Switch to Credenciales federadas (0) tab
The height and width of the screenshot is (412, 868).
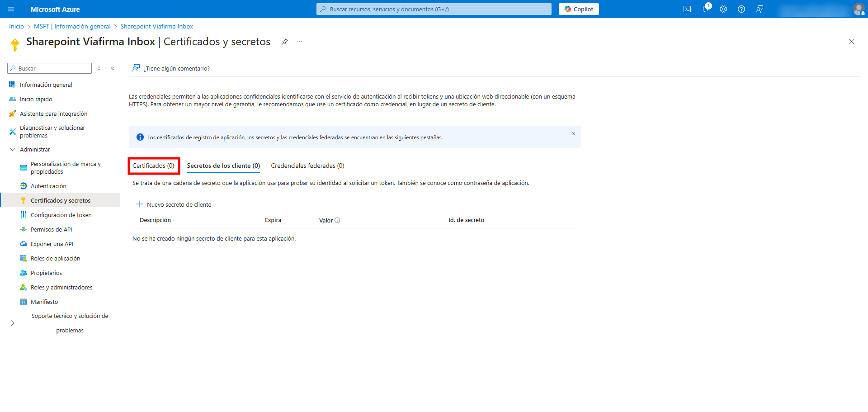pos(307,166)
